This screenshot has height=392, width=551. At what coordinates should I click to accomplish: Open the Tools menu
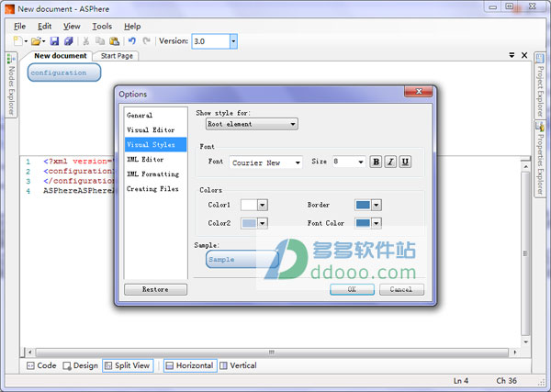click(102, 27)
